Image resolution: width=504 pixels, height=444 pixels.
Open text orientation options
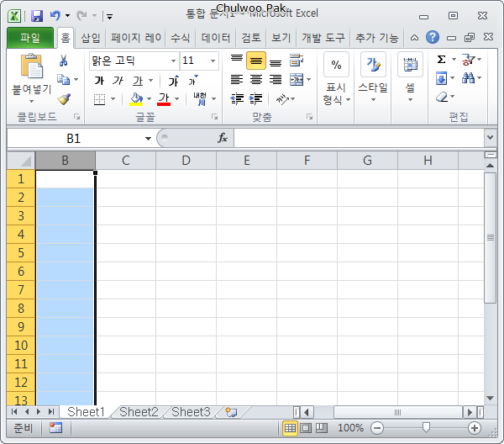point(286,98)
